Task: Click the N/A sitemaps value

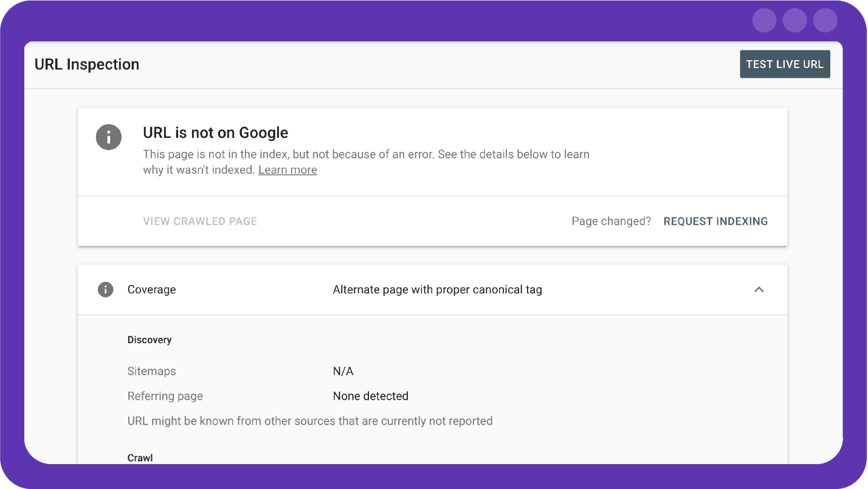Action: (x=343, y=371)
